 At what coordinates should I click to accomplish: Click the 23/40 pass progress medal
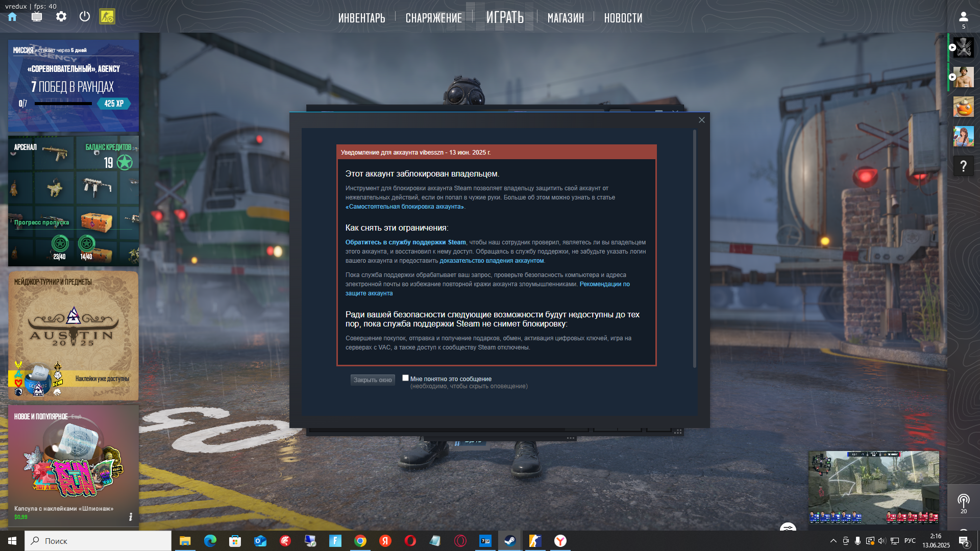coord(60,243)
